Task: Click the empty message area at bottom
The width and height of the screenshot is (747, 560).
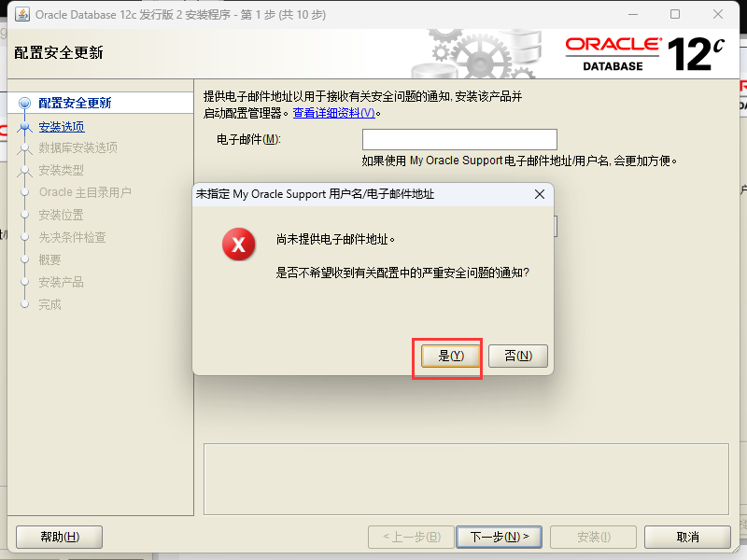Action: click(x=466, y=480)
